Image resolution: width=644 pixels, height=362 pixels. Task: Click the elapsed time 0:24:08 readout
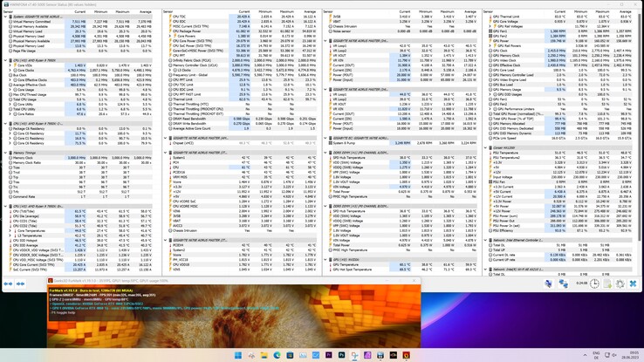tap(581, 283)
